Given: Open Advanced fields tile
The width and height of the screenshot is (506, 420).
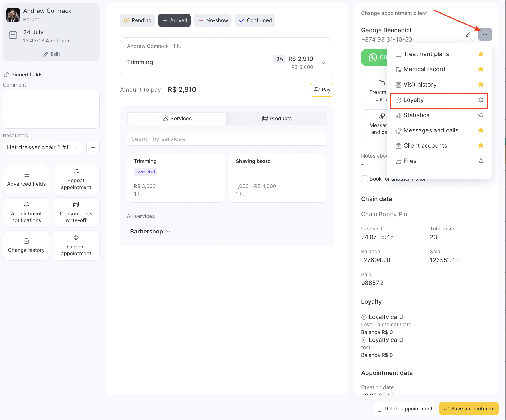Looking at the screenshot, I should (26, 179).
